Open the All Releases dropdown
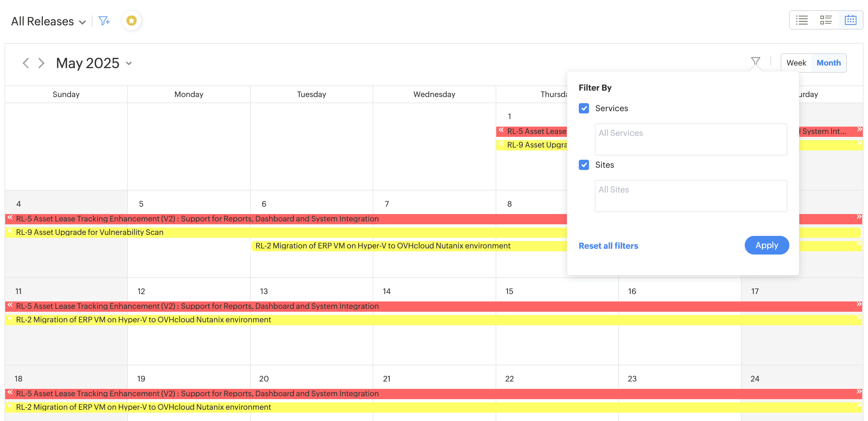 tap(48, 21)
